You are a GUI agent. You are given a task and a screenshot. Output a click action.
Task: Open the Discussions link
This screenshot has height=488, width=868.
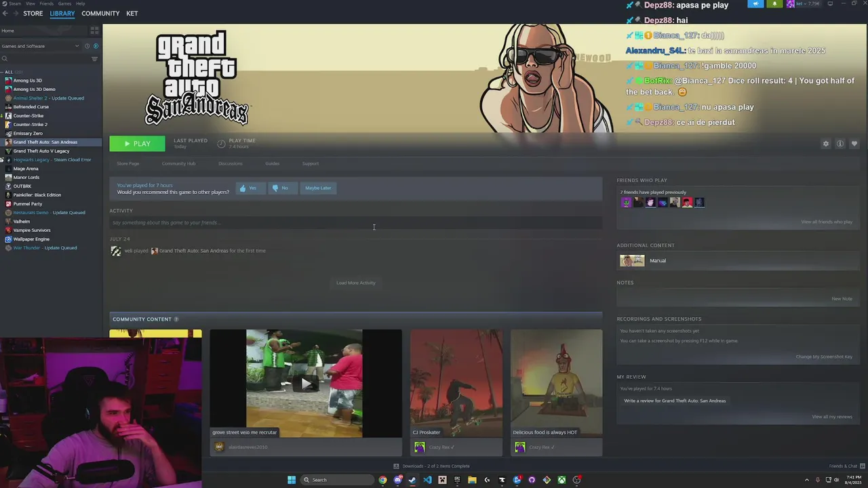tap(231, 163)
